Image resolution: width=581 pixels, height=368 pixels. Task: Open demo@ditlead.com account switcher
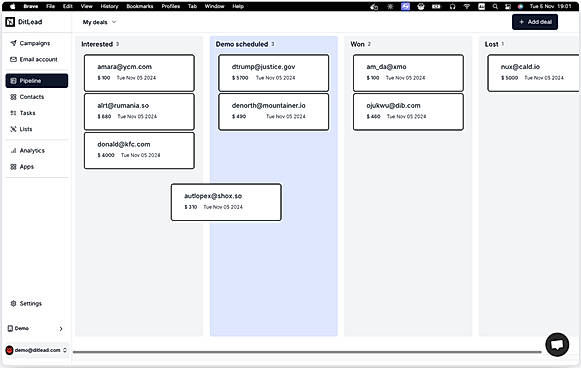(36, 350)
